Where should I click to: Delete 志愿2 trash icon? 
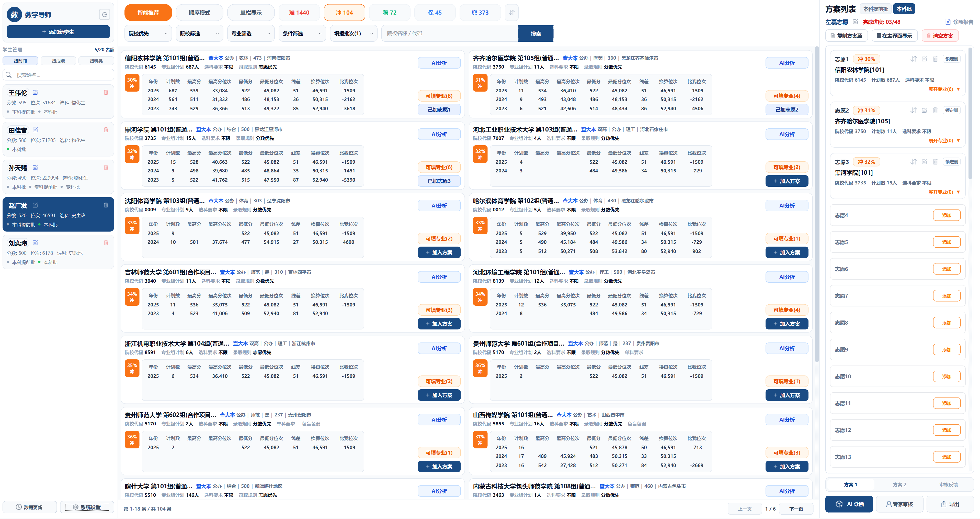[935, 110]
